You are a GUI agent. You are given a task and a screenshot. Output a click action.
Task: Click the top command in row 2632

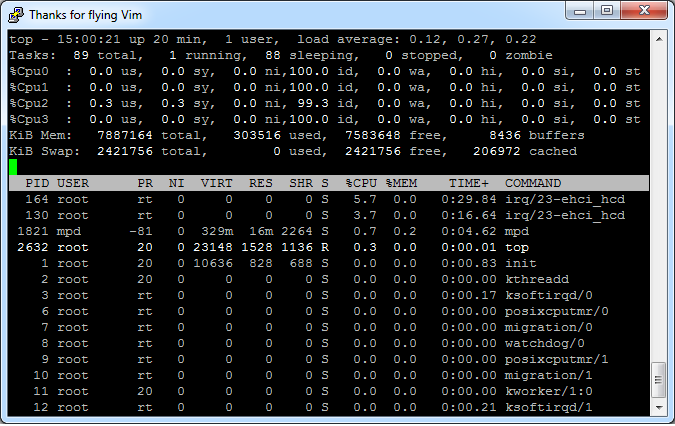pyautogui.click(x=517, y=248)
